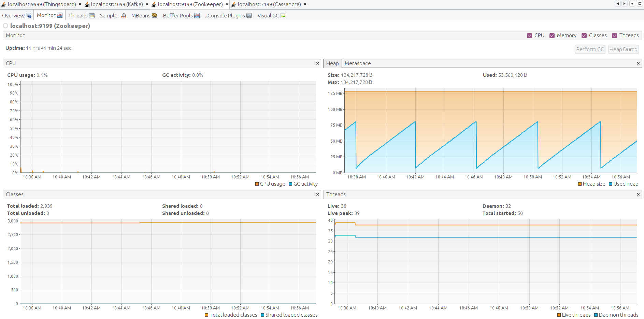Click the Threads tab icon

92,16
